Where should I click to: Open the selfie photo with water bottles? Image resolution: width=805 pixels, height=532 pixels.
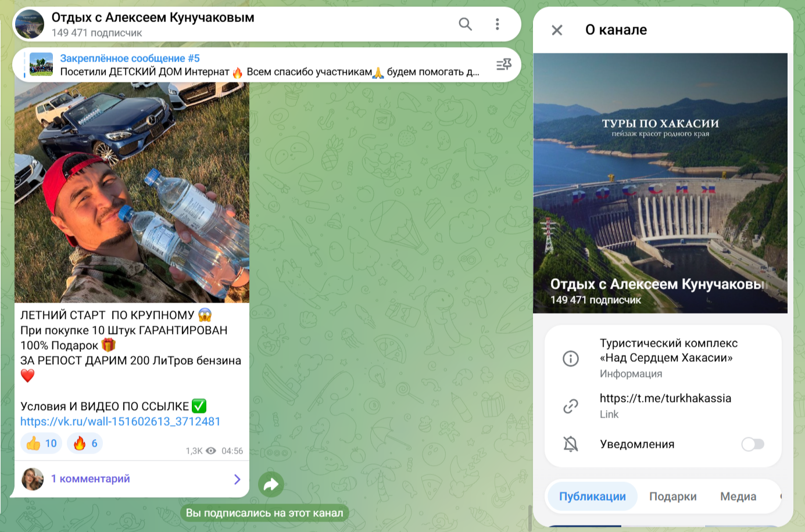(132, 192)
